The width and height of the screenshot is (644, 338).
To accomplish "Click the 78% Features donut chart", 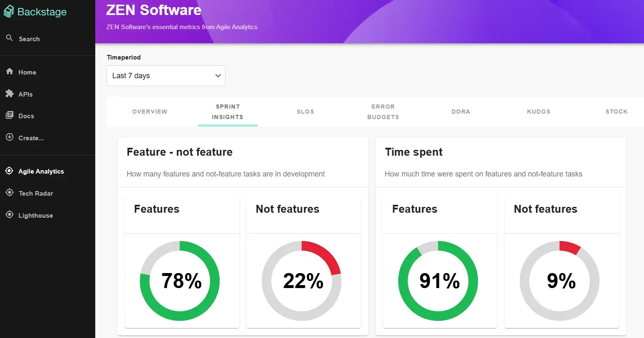I will click(180, 281).
